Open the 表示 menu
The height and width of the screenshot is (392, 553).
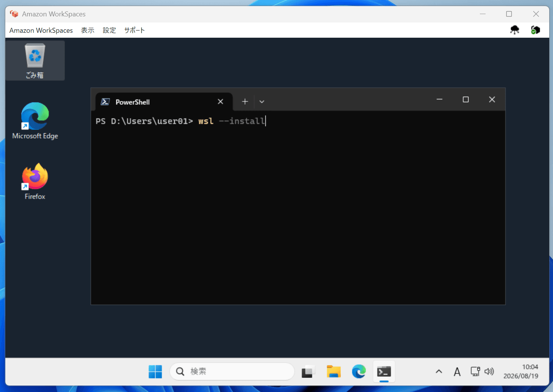[88, 30]
